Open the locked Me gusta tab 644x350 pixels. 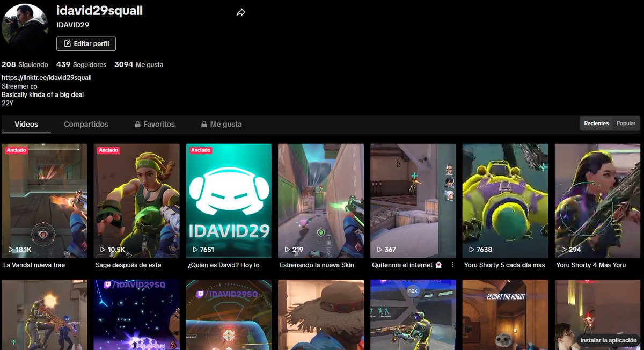click(x=221, y=124)
